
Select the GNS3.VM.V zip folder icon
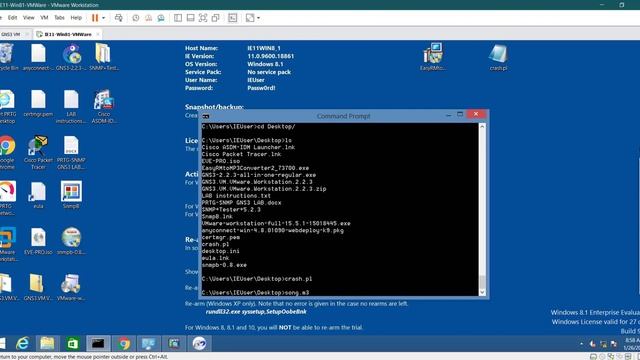[x=37, y=287]
